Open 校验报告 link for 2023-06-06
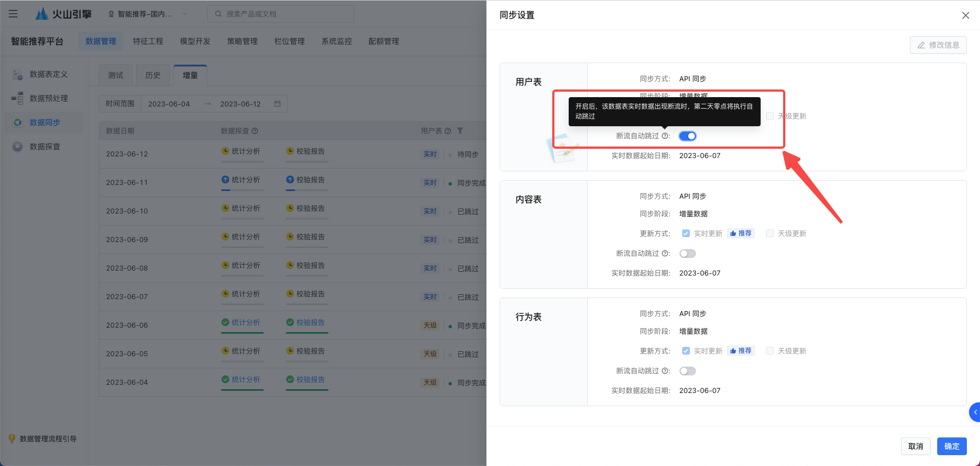The width and height of the screenshot is (980, 466). click(x=310, y=322)
